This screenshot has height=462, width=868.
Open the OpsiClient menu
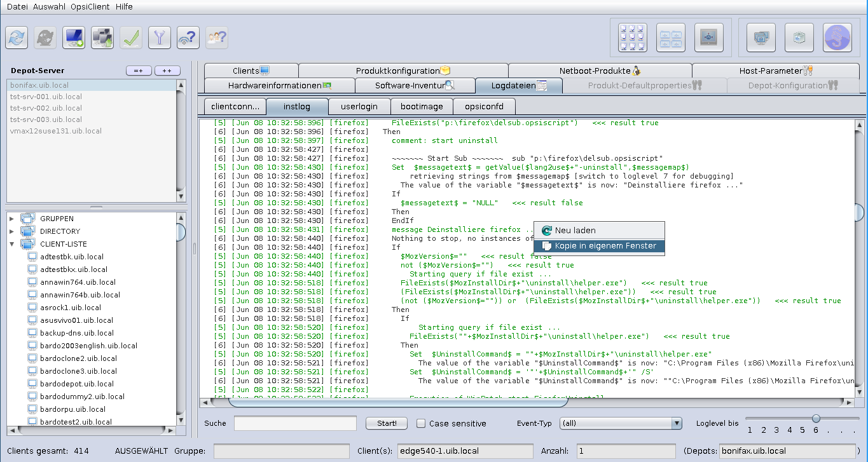91,6
